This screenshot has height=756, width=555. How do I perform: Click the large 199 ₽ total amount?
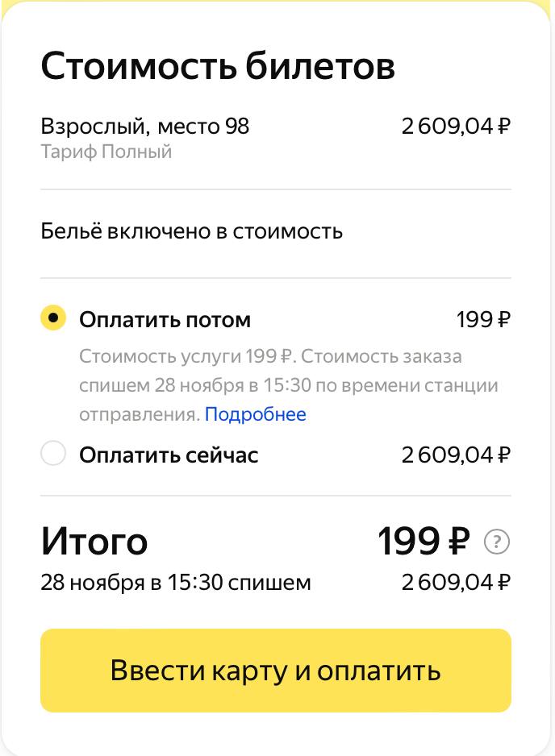coord(424,542)
